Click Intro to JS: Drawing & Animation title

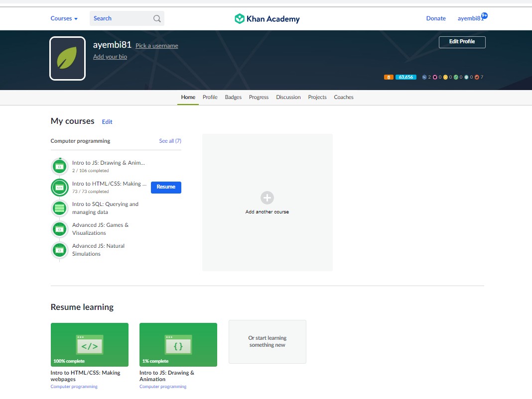pyautogui.click(x=167, y=376)
